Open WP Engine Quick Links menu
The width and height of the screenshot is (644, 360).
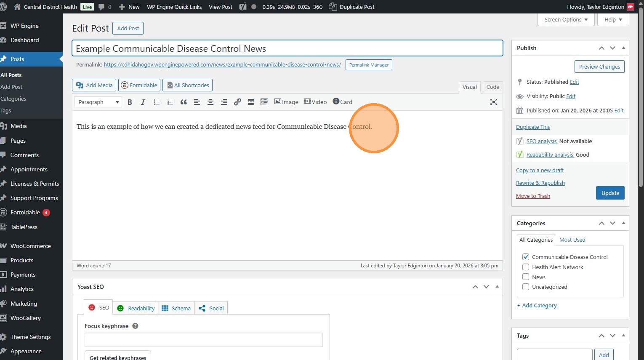click(x=174, y=7)
